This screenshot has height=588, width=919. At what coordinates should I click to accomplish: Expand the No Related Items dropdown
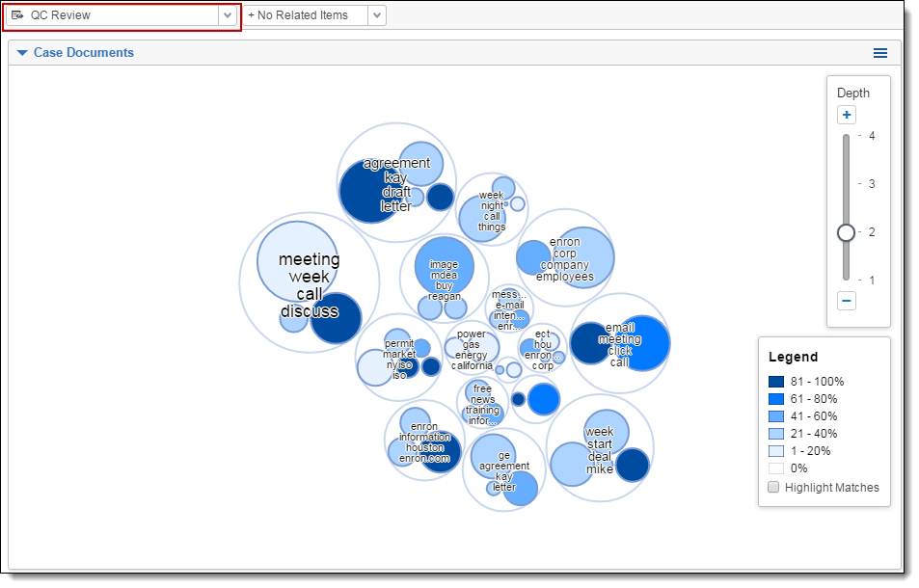(x=377, y=15)
